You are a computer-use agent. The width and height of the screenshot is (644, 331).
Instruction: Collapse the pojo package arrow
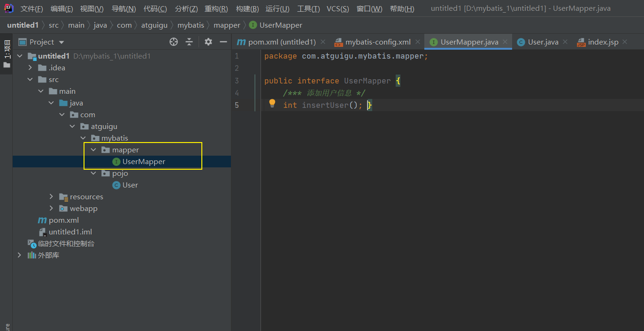pos(94,173)
